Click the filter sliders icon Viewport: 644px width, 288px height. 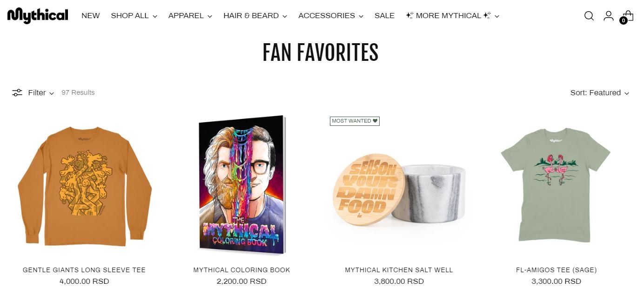(x=17, y=92)
